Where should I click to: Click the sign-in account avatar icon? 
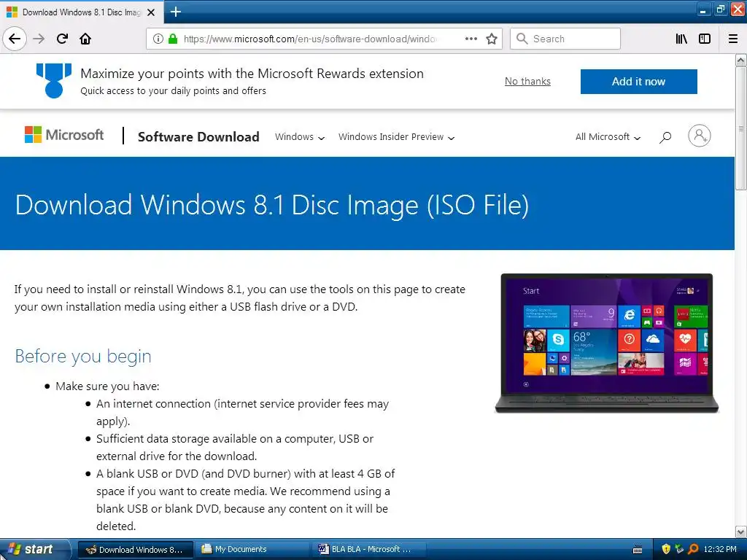[699, 136]
